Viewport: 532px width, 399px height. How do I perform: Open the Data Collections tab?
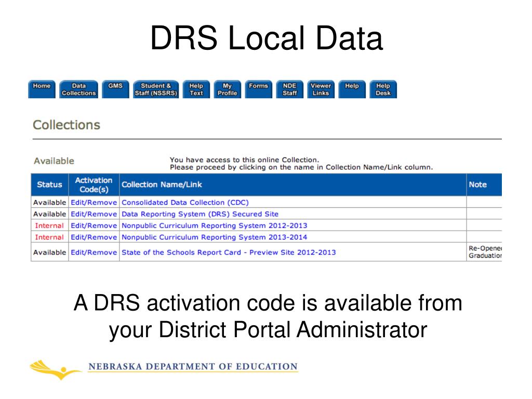79,89
